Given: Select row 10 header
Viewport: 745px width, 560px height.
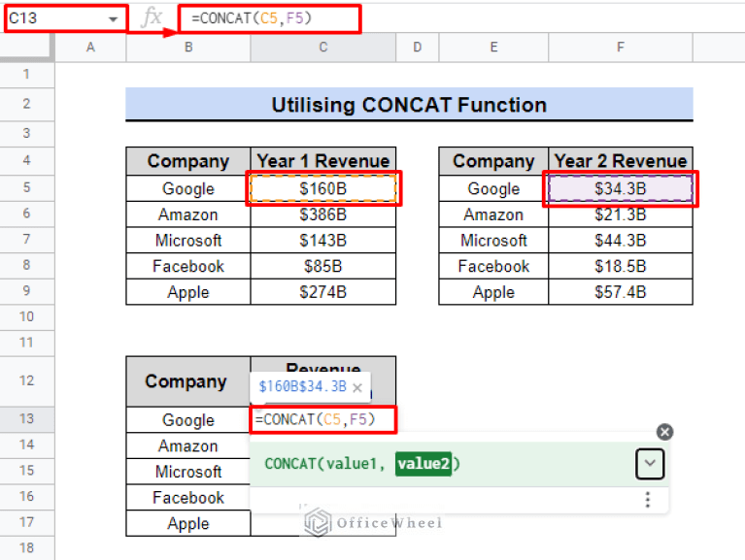Looking at the screenshot, I should [x=27, y=317].
